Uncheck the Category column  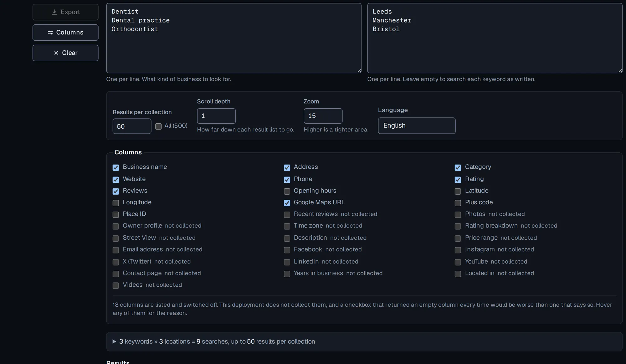point(458,167)
